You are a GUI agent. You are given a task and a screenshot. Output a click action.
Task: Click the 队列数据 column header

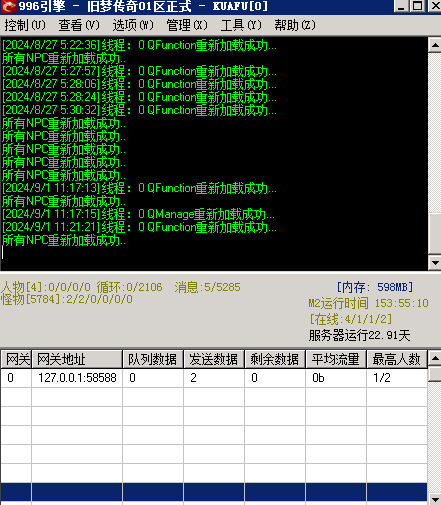153,359
